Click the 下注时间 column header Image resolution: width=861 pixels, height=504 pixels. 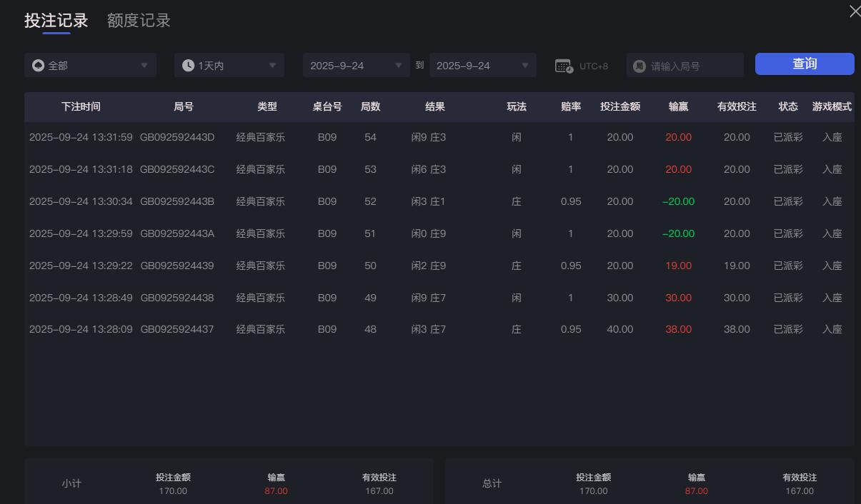point(81,106)
